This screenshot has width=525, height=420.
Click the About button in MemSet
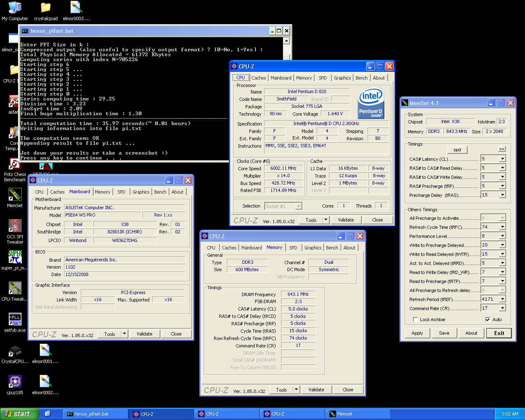[471, 333]
